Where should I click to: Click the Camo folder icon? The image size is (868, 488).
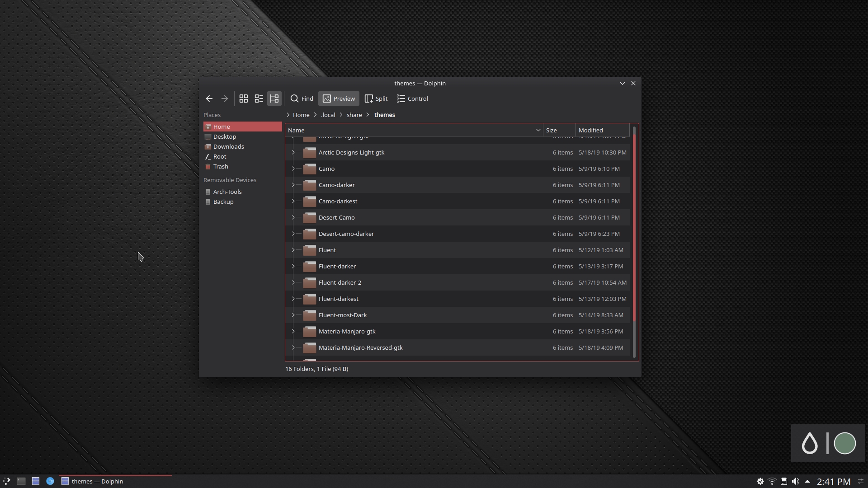coord(309,169)
